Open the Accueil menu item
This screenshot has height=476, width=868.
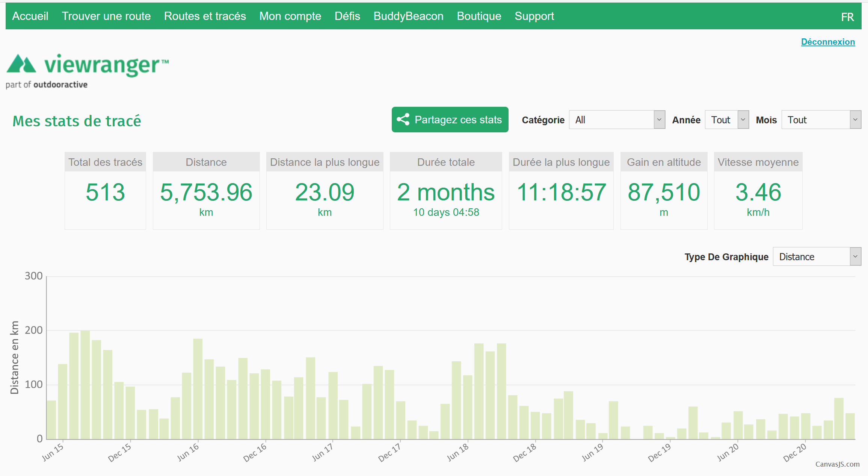[30, 16]
